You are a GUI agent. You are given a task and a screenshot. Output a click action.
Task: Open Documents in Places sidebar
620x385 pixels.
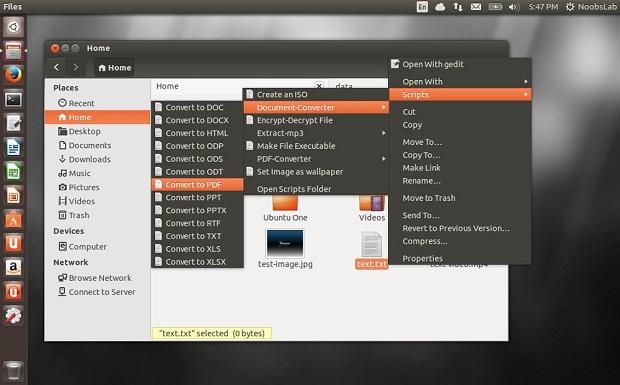coord(97,145)
